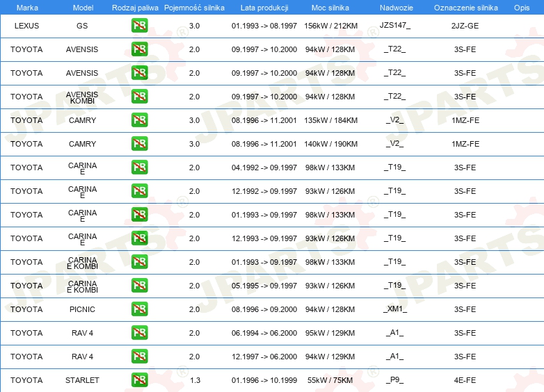
Task: Click the Moc silnika column header
Action: point(330,8)
